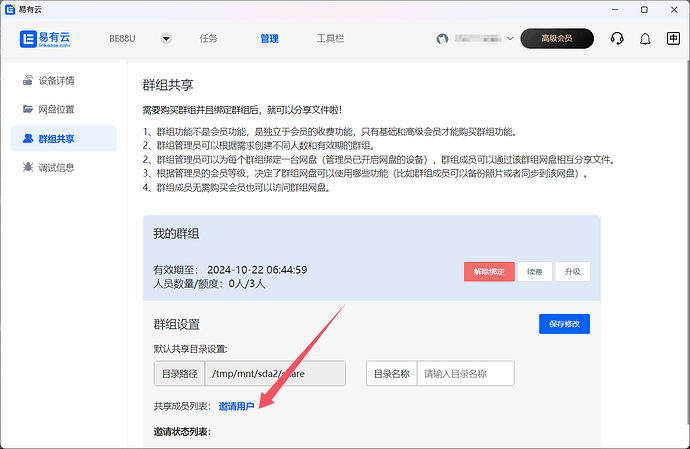Open notifications bell icon
Viewport: 690px width, 449px height.
click(x=645, y=39)
